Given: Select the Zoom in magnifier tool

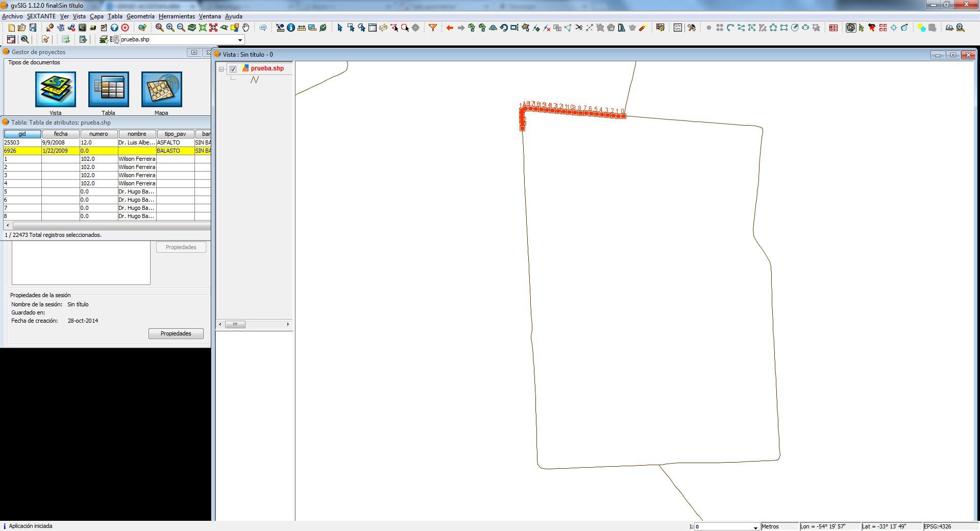Looking at the screenshot, I should click(170, 28).
